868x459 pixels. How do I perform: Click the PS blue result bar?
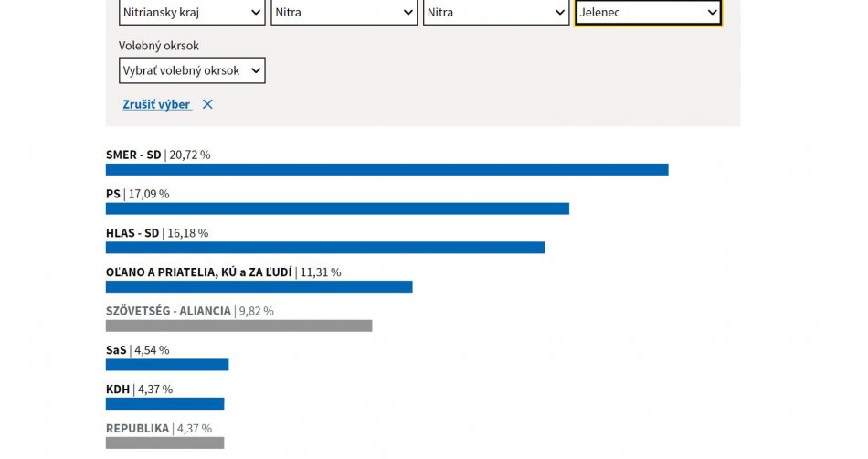click(x=337, y=208)
